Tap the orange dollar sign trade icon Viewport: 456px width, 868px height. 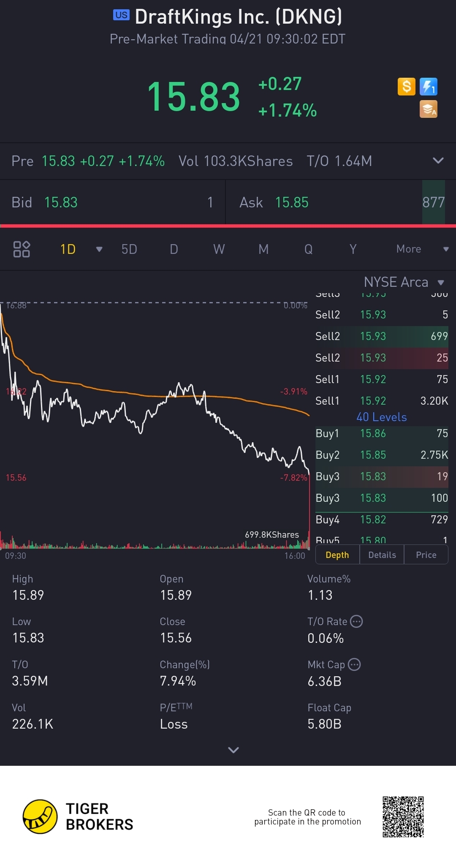pos(407,87)
